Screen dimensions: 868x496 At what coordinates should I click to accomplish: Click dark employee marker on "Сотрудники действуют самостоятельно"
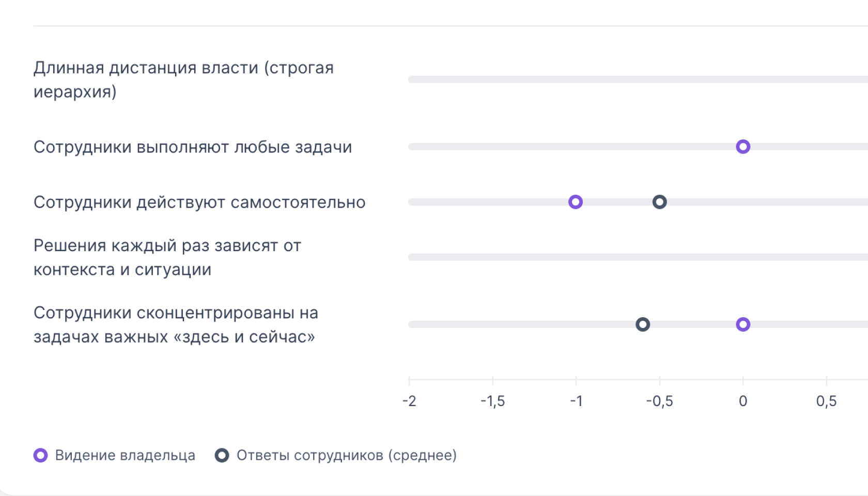(659, 202)
